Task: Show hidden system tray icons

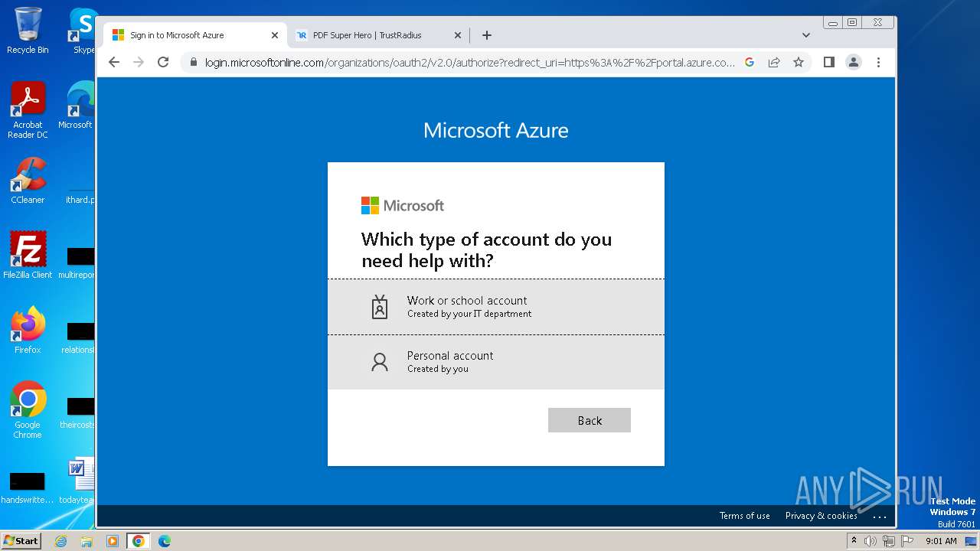Action: point(854,541)
